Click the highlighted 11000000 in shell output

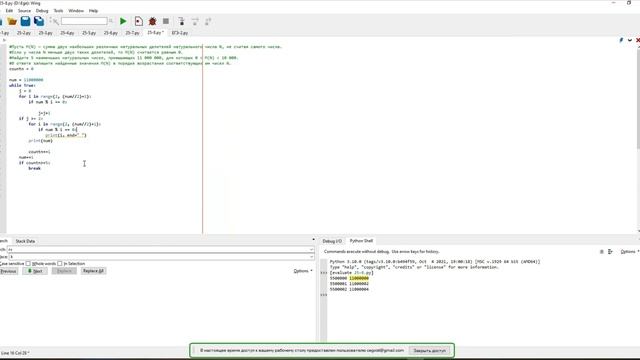[x=359, y=278]
